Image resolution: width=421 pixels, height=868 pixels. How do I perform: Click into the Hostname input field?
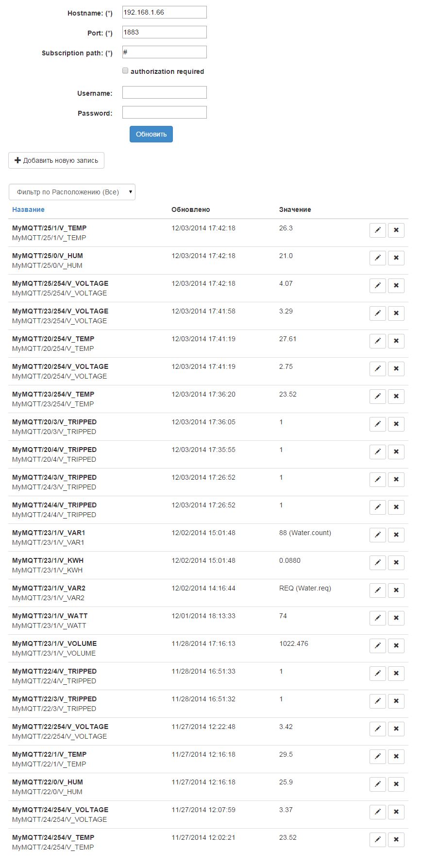coord(164,12)
